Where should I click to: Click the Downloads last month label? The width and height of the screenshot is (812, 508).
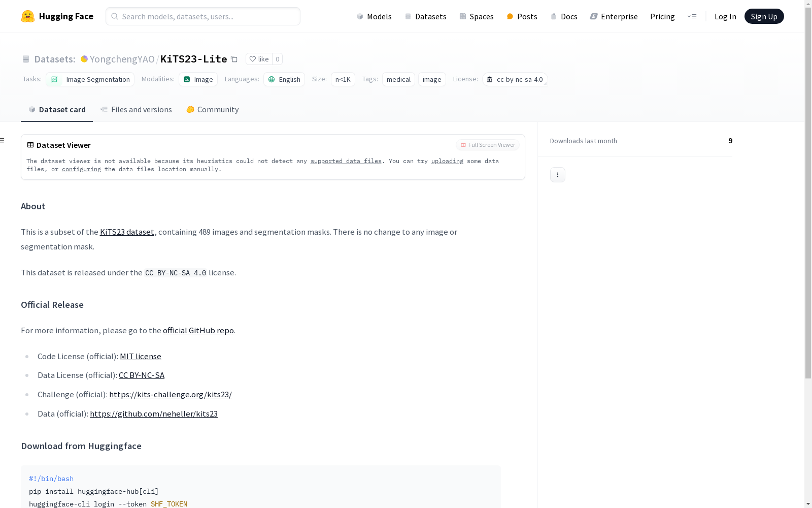tap(584, 141)
